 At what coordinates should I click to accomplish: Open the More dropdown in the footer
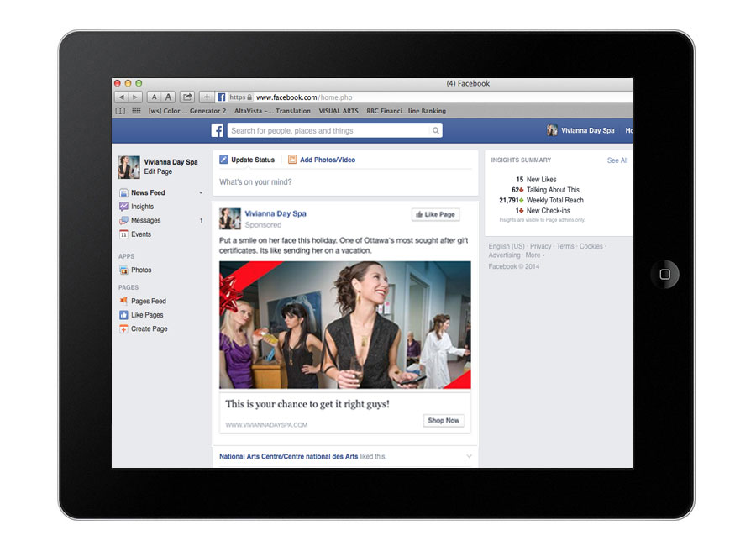coord(535,255)
